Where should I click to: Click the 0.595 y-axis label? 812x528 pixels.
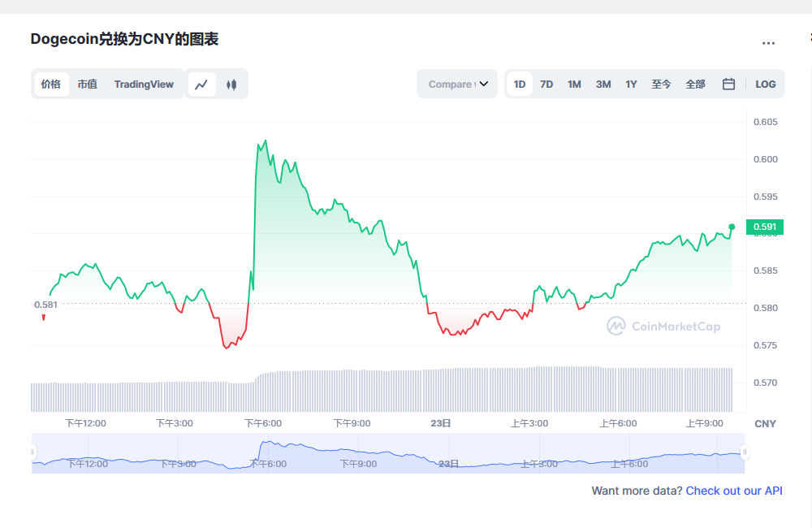point(766,197)
